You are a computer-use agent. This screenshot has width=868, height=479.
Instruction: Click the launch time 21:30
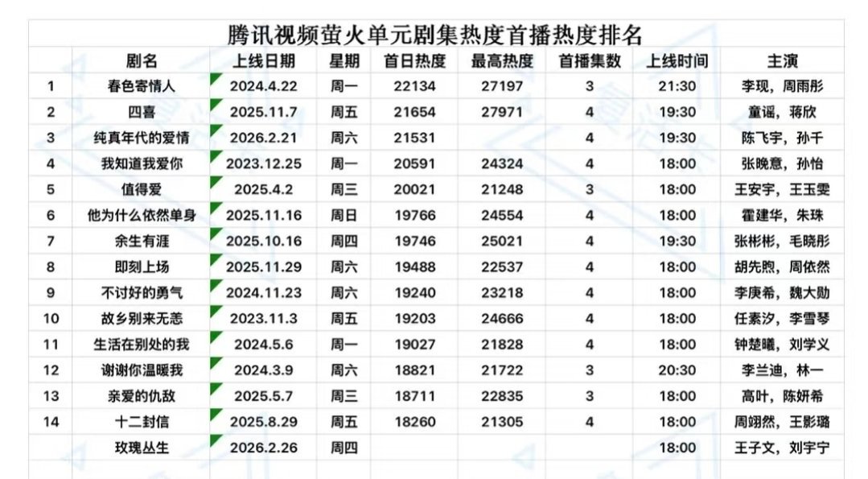677,86
